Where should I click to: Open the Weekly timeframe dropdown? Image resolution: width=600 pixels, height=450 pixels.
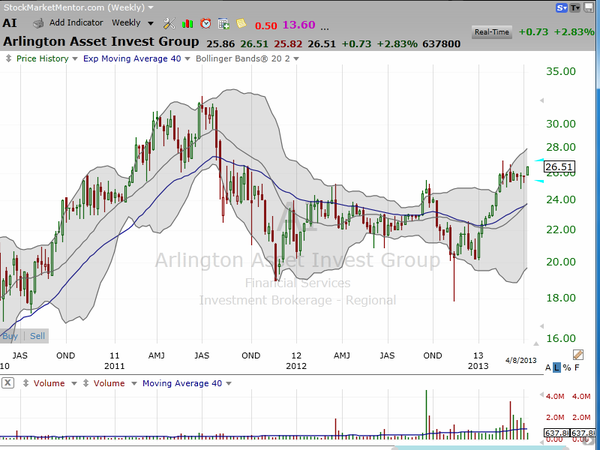pos(151,23)
